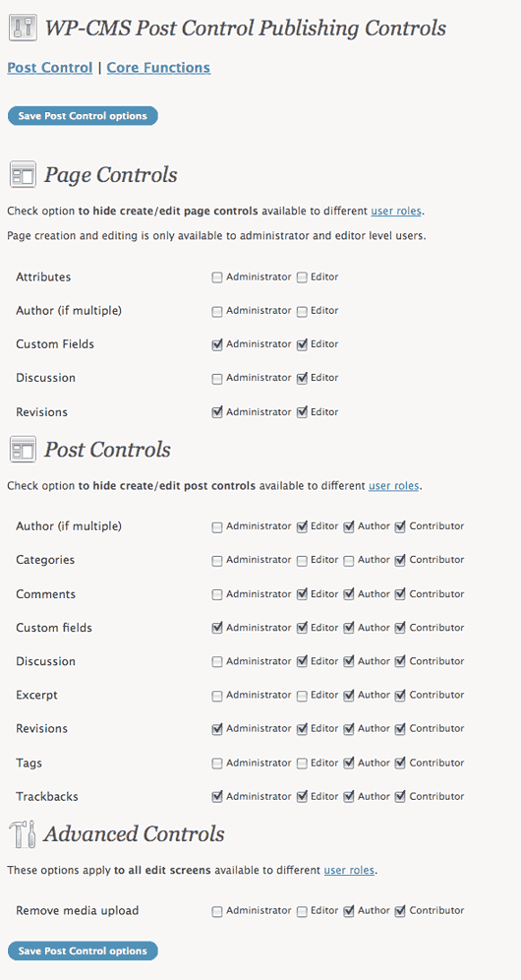Check Administrator for post Comments

tap(217, 595)
